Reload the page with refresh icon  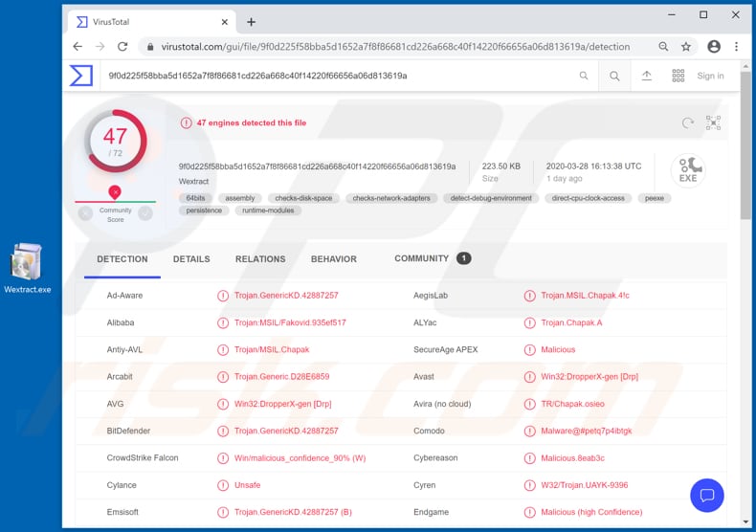tap(122, 47)
